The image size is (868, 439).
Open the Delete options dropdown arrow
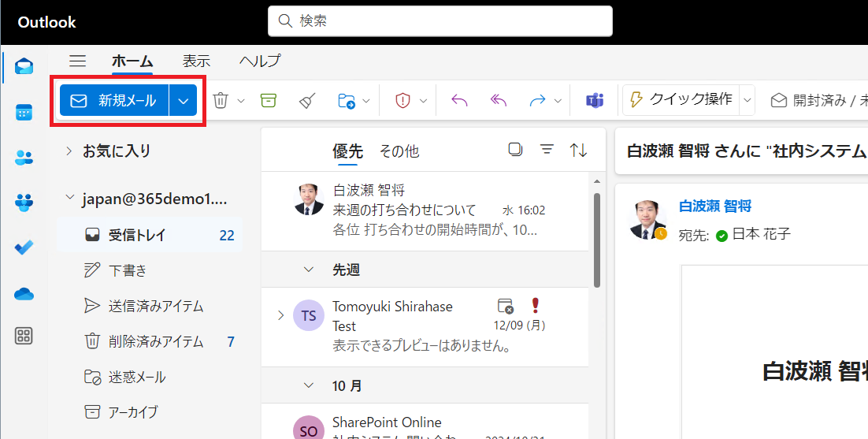(241, 101)
